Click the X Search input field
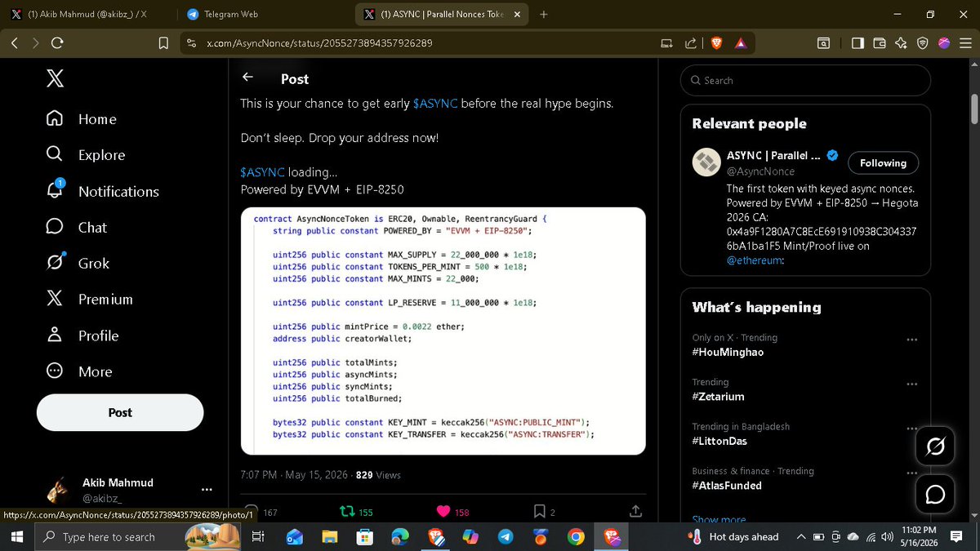This screenshot has height=551, width=980. click(x=805, y=80)
